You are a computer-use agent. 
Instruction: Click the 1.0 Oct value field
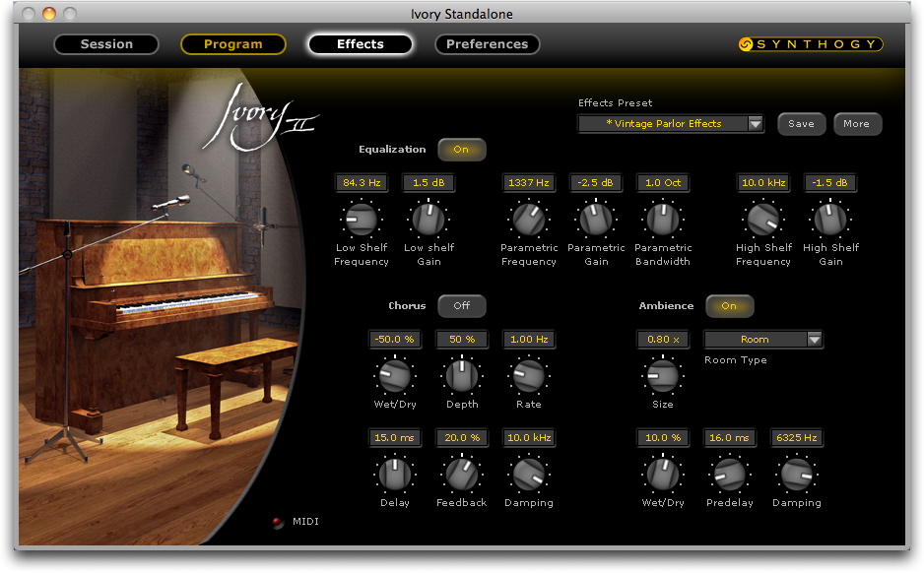(x=663, y=182)
